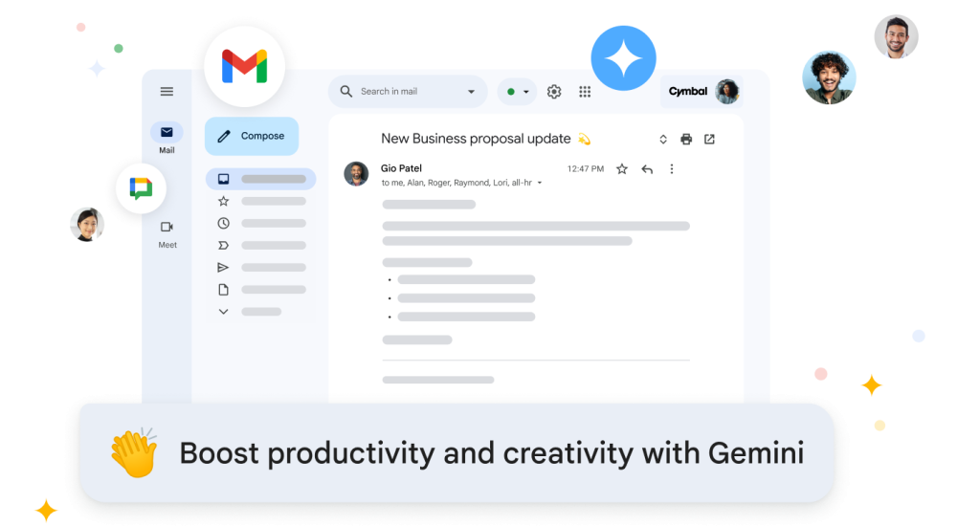Open Google Chat bubble icon
The height and width of the screenshot is (526, 980).
141,188
